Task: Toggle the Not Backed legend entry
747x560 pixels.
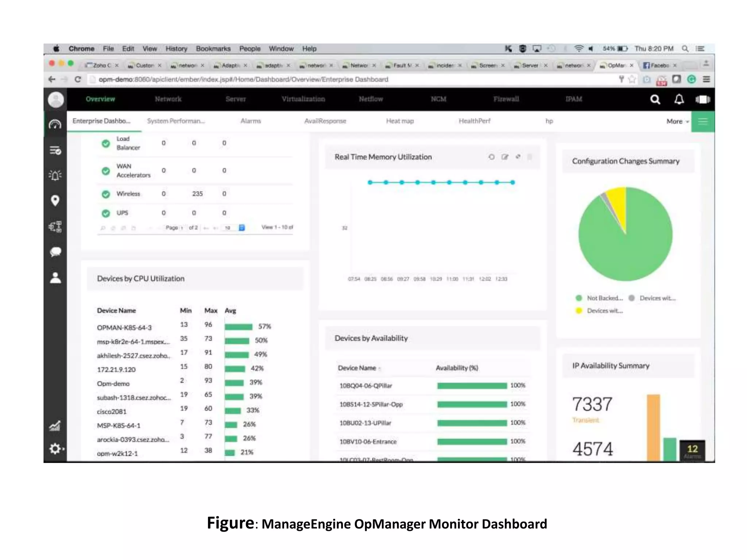Action: tap(599, 298)
